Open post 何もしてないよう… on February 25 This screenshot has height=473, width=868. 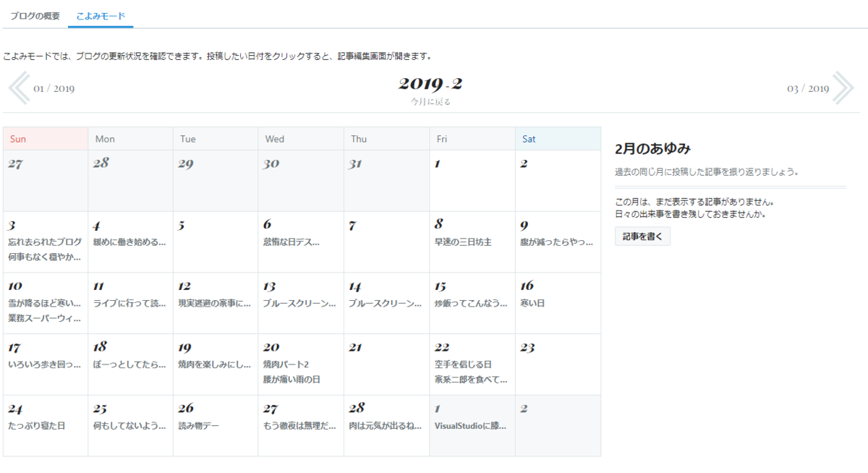tap(129, 426)
